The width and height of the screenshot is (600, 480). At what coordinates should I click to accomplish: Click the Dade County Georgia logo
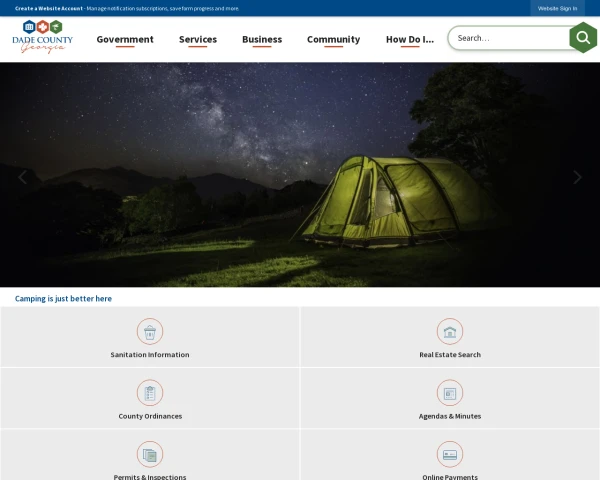coord(42,37)
